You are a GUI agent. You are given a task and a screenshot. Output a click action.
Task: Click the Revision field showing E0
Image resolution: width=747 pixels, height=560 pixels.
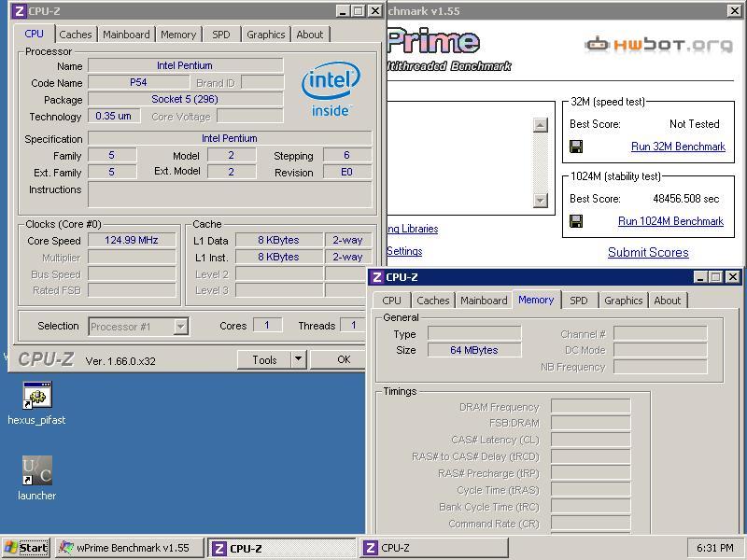coord(346,172)
